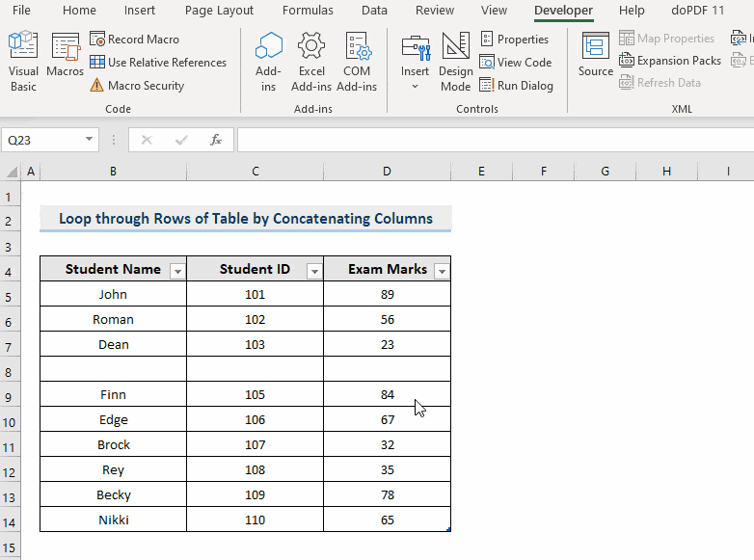Viewport: 754px width, 560px height.
Task: Open Student Name filter dropdown
Action: pyautogui.click(x=177, y=272)
